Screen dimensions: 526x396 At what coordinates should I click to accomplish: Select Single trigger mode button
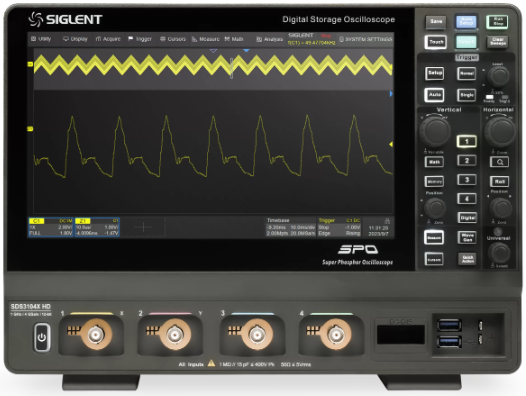tap(466, 95)
